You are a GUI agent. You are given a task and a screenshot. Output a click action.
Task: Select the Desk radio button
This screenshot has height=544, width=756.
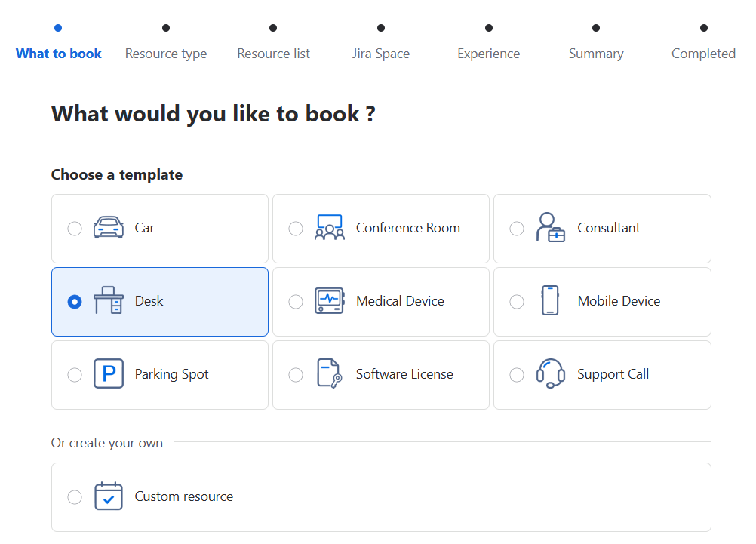(75, 301)
